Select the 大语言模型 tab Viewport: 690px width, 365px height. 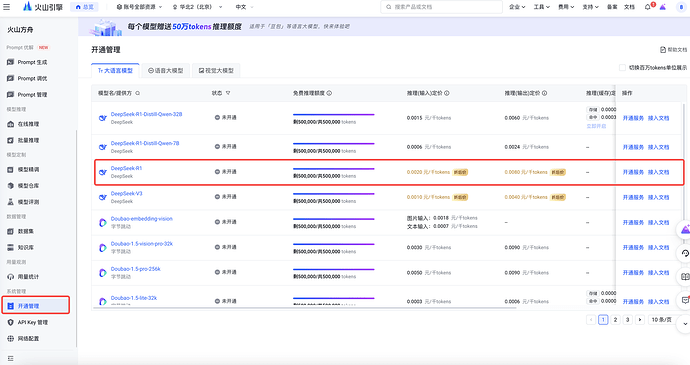(x=115, y=70)
